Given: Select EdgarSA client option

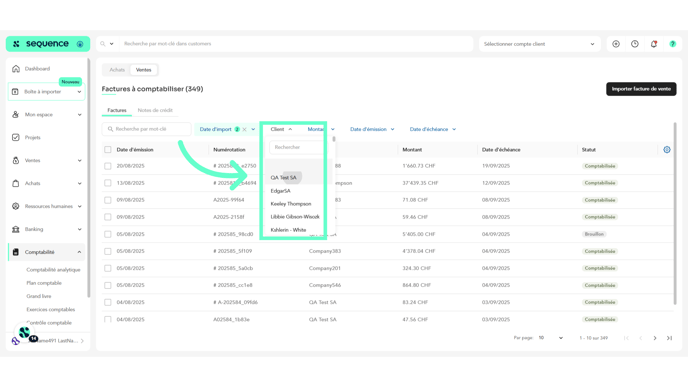Looking at the screenshot, I should pyautogui.click(x=280, y=191).
